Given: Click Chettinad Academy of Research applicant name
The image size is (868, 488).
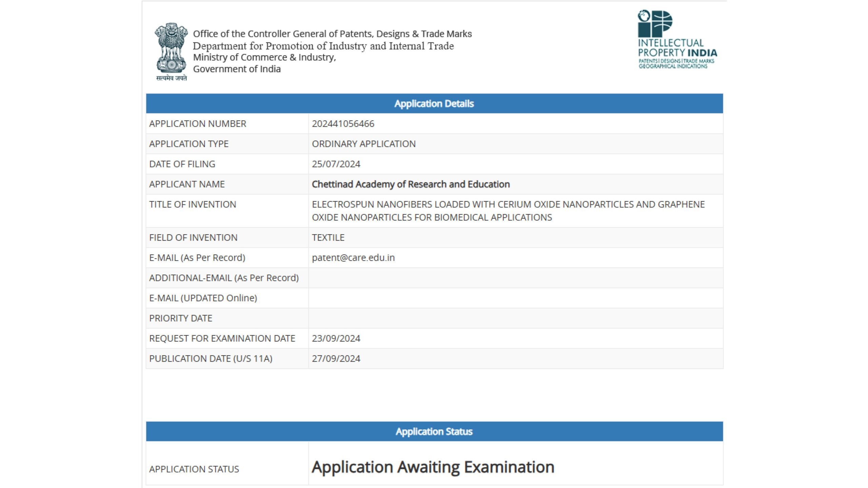Looking at the screenshot, I should coord(411,184).
